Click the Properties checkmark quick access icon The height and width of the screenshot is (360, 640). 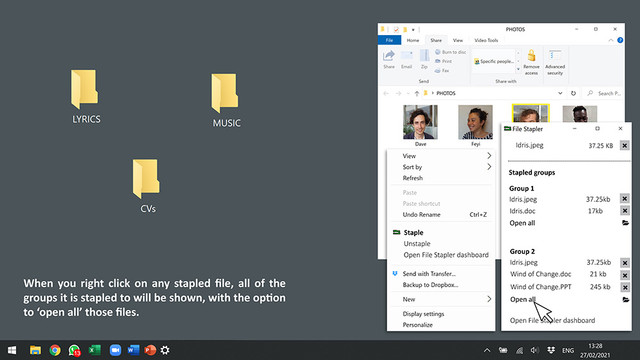396,29
